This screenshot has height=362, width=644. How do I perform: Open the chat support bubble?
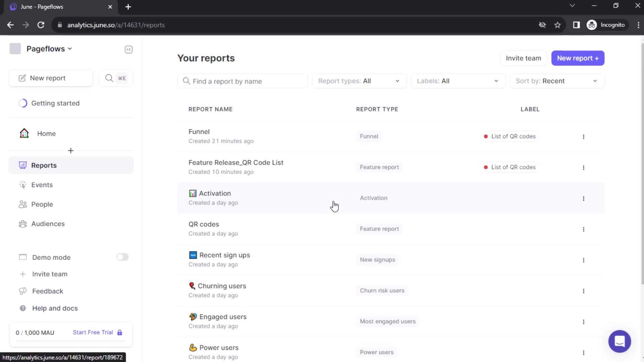pyautogui.click(x=619, y=341)
